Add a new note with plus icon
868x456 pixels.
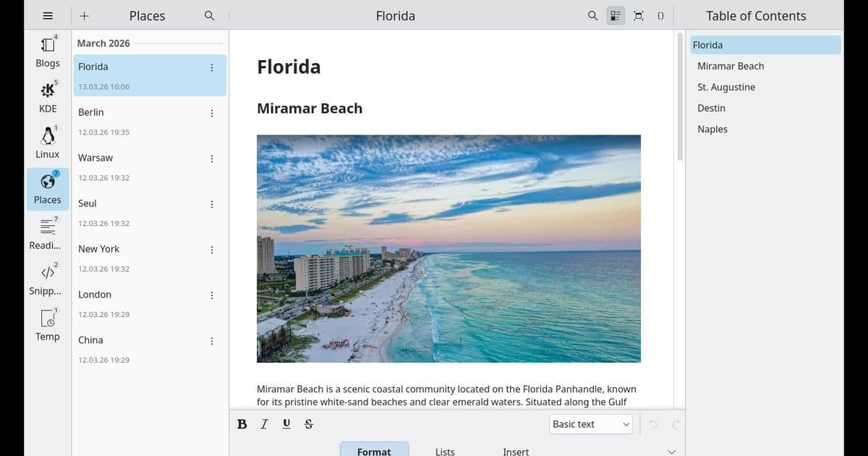coord(85,15)
